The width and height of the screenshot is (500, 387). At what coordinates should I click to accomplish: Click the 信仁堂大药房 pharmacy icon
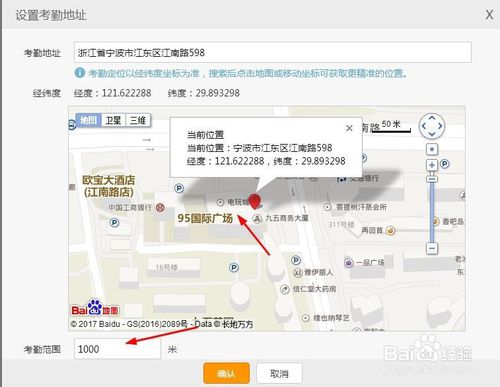(x=284, y=289)
